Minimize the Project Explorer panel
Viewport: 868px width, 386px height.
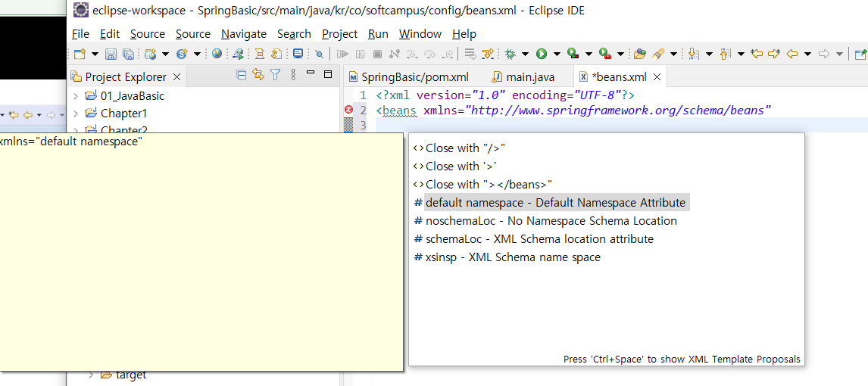[311, 73]
